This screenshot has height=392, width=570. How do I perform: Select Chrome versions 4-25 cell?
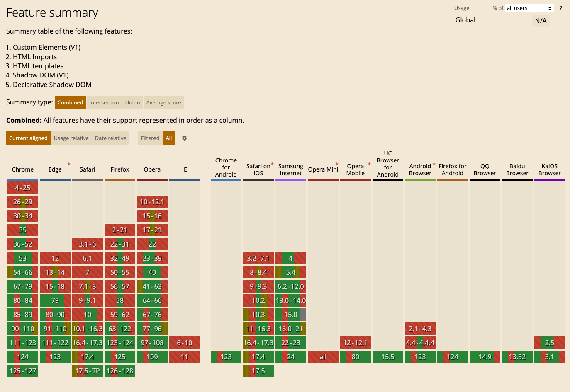point(23,188)
